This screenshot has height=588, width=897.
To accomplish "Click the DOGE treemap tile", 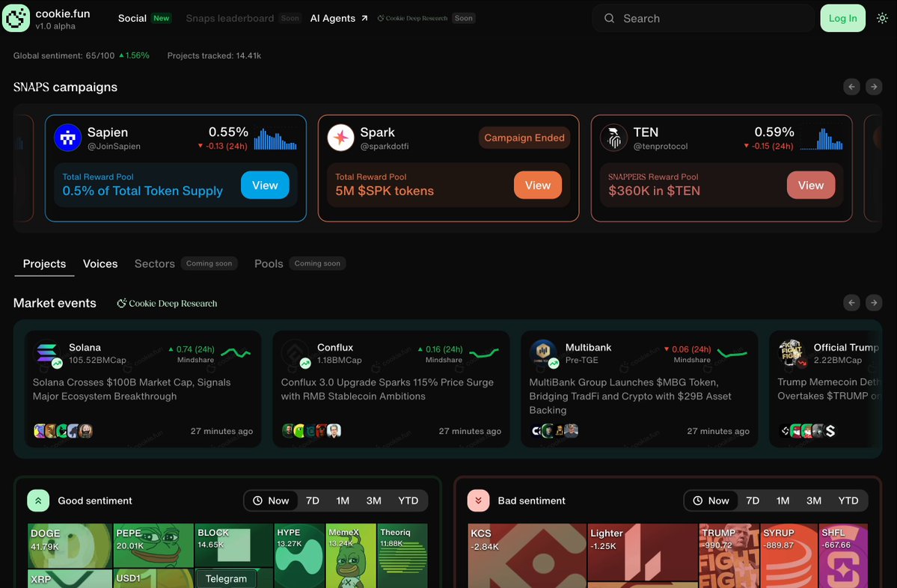I will coord(70,545).
